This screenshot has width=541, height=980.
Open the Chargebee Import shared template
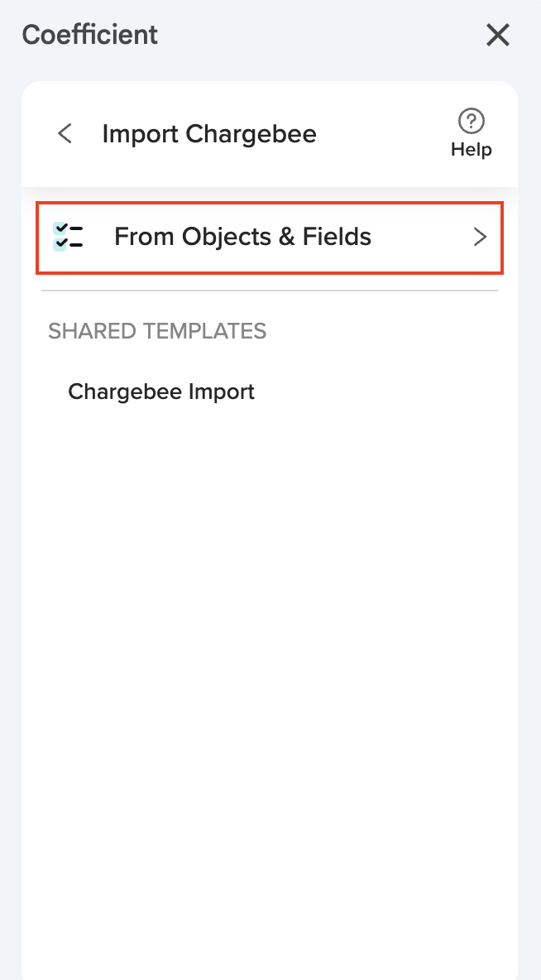coord(161,392)
